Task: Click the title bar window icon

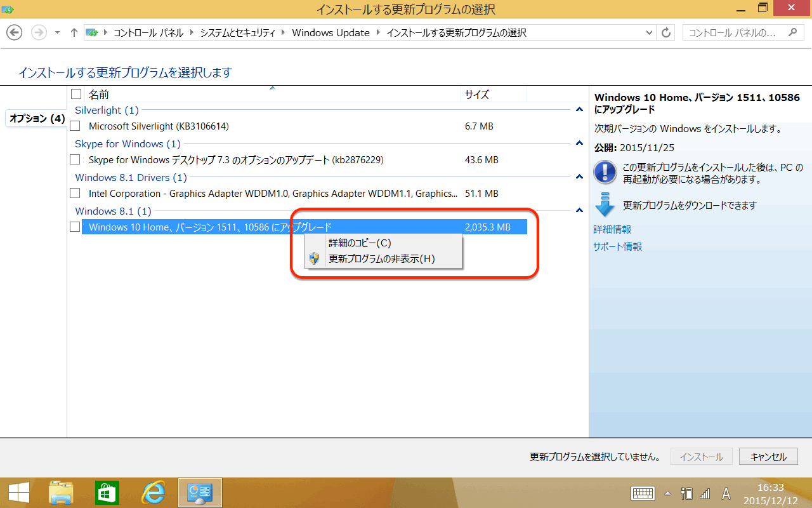Action: pos(8,9)
